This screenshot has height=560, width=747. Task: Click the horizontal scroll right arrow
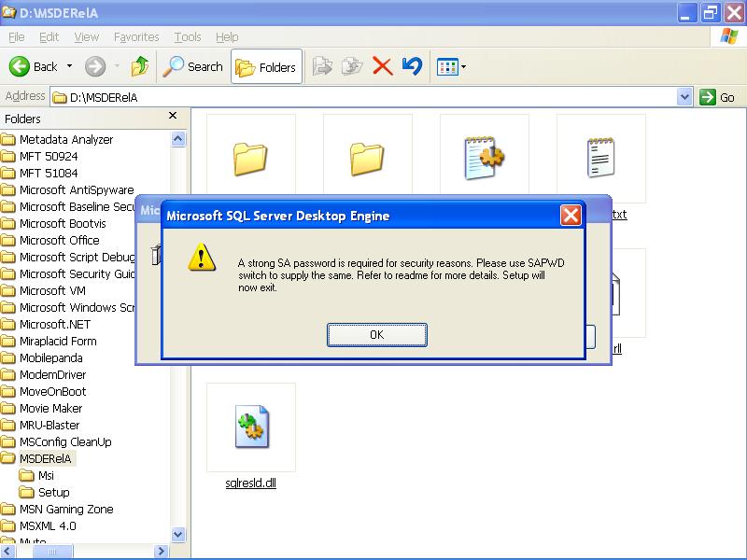(161, 551)
